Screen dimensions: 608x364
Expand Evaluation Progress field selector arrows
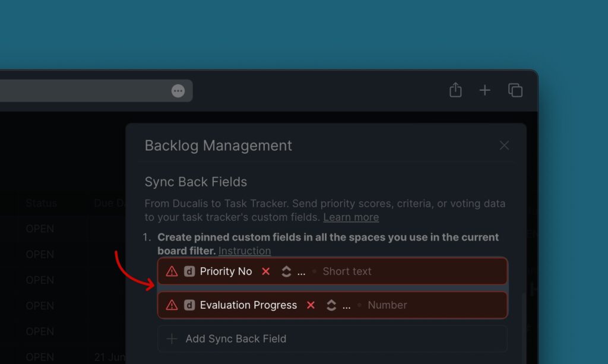[x=331, y=305]
